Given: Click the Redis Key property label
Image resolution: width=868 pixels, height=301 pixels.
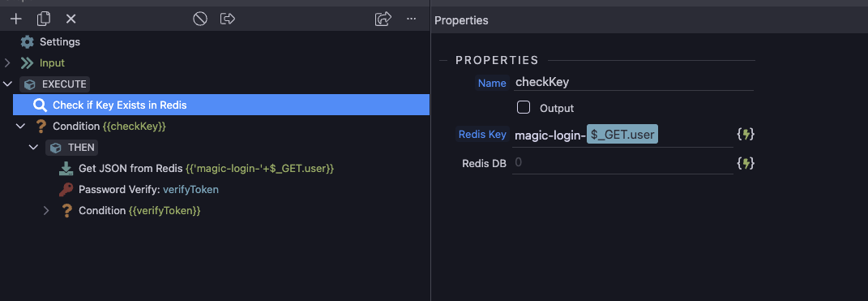Looking at the screenshot, I should [x=482, y=134].
